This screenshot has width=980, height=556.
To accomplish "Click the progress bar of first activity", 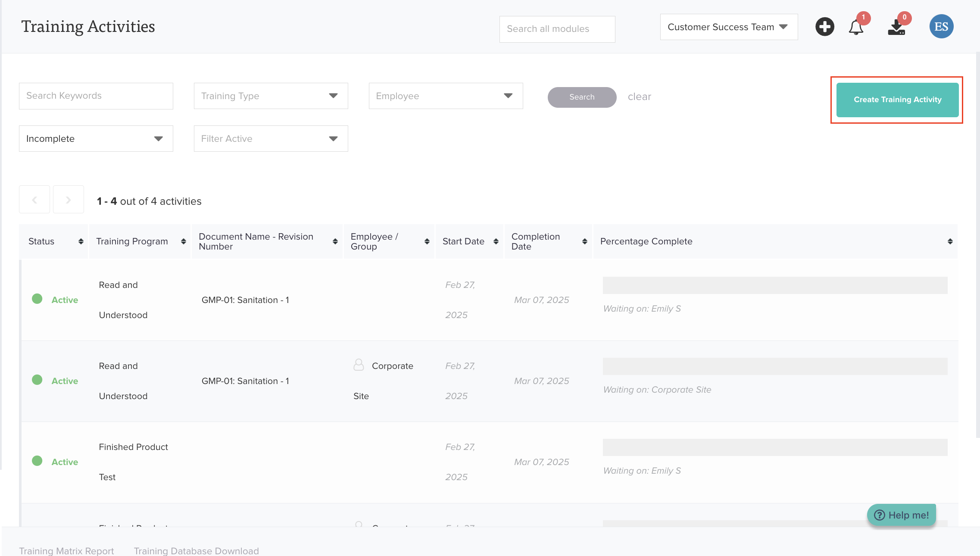I will (x=774, y=285).
